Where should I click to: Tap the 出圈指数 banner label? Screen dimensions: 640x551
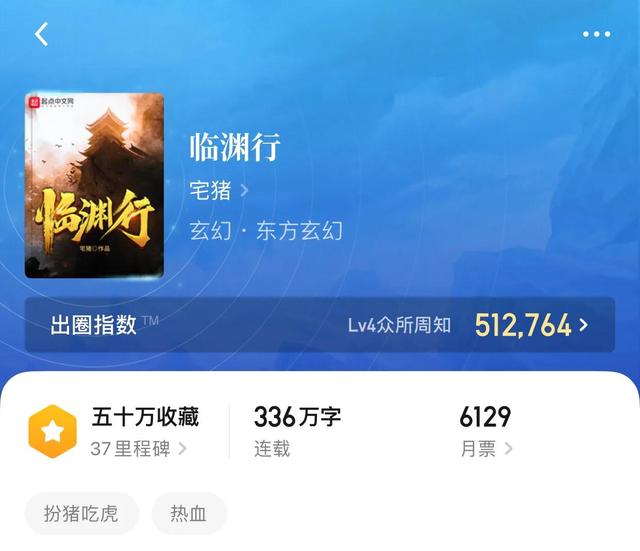click(93, 325)
